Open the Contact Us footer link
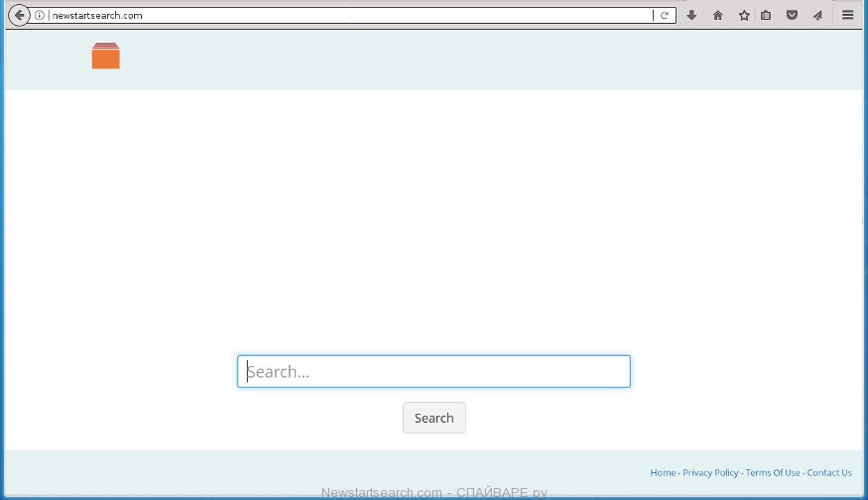This screenshot has height=500, width=868. [829, 473]
